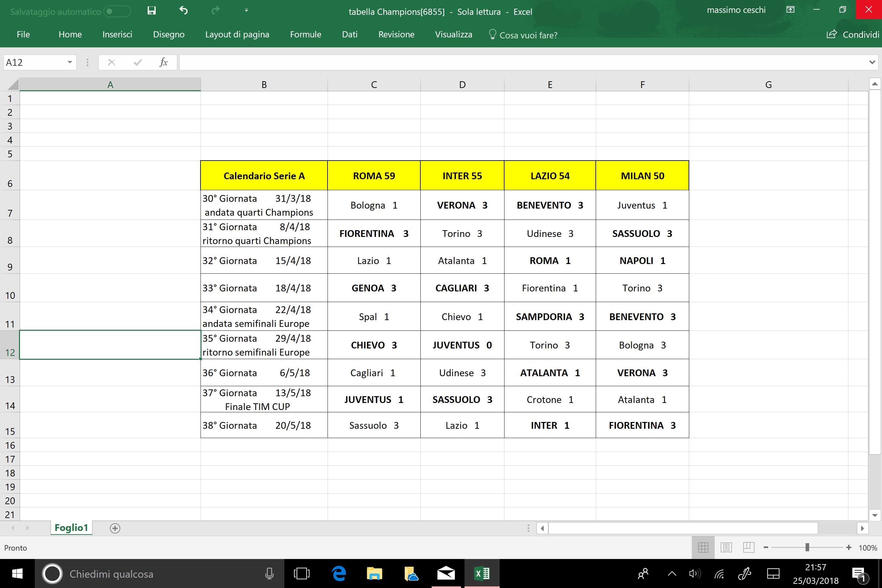Switch to Page Break Preview icon
This screenshot has width=882, height=588.
coord(749,547)
